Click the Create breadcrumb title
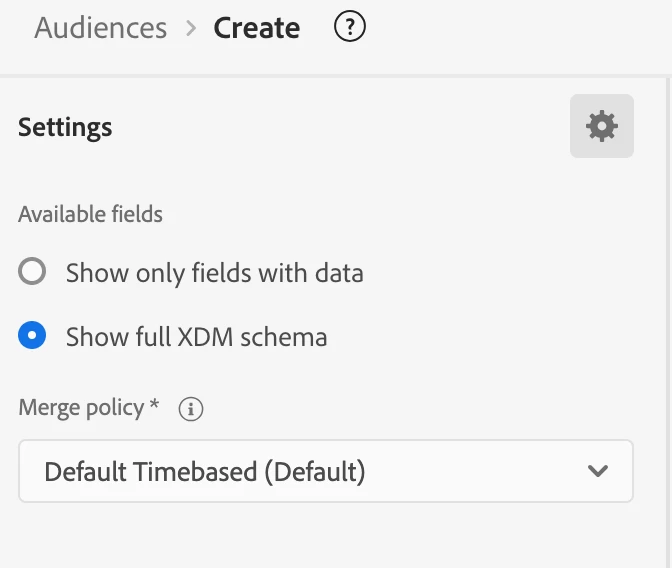Screen dimensions: 672x568 (x=256, y=28)
